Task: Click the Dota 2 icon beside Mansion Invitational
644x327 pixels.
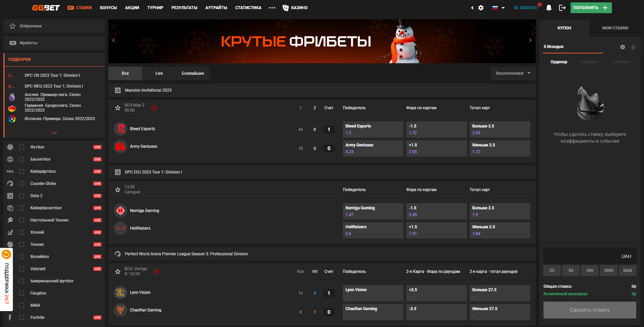Action: pos(118,90)
